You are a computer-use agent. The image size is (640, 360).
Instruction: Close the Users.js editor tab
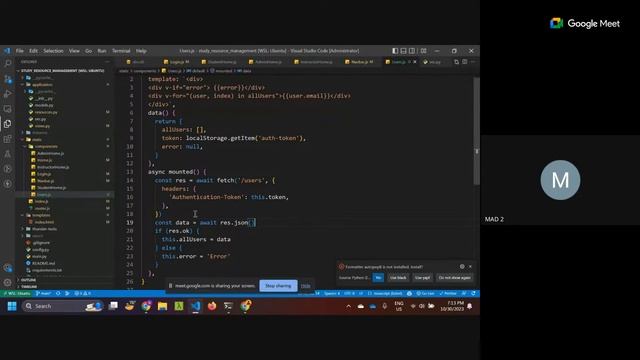[x=415, y=62]
